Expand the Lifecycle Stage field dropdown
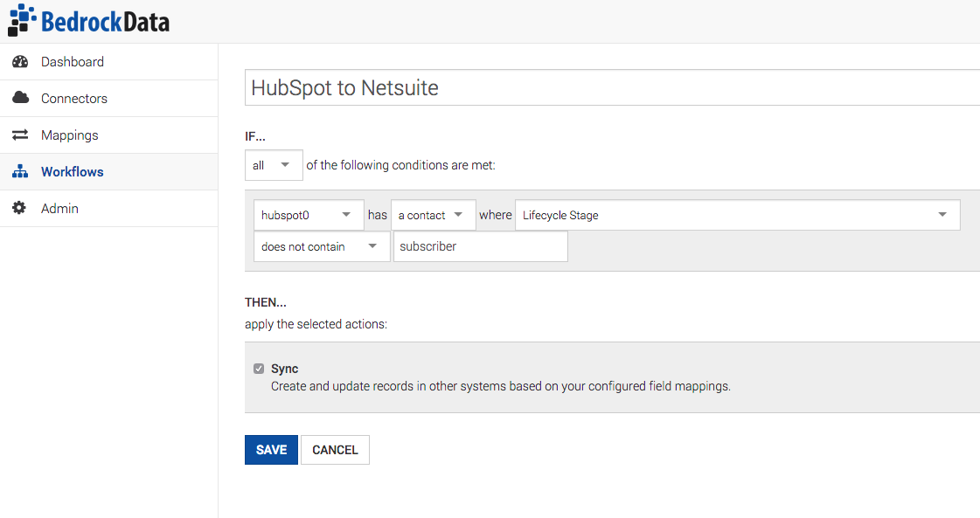This screenshot has width=980, height=518. tap(736, 215)
